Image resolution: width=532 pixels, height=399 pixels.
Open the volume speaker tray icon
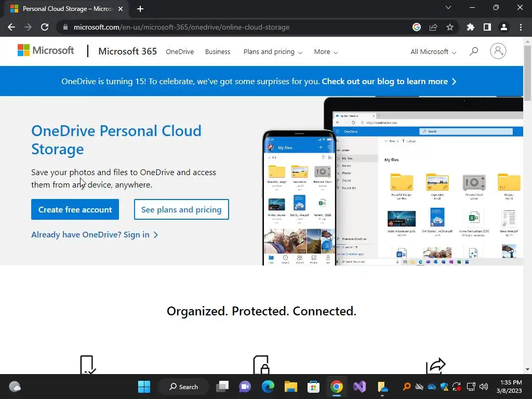pos(484,387)
